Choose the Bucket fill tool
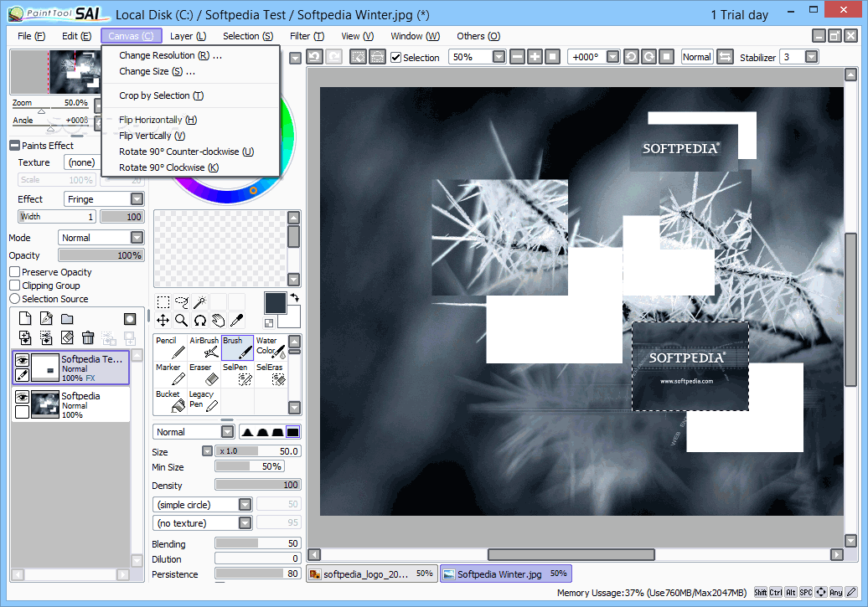 tap(171, 401)
